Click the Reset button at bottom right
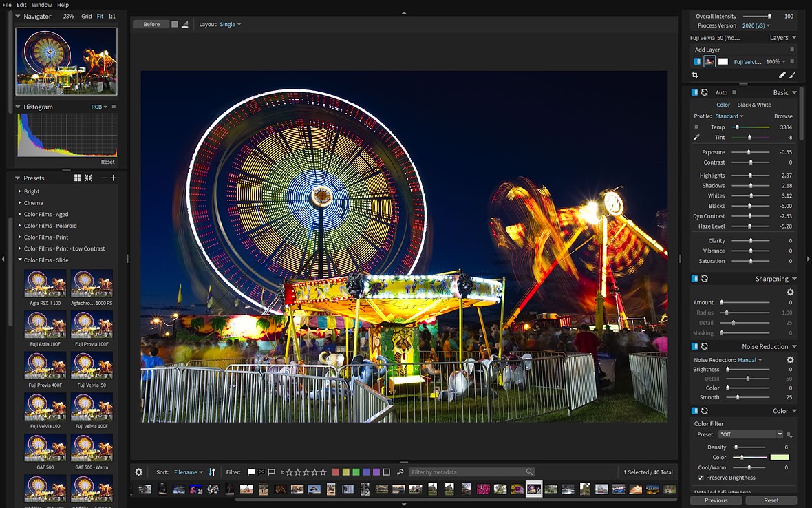Screen dimensions: 812x508 tap(771, 500)
